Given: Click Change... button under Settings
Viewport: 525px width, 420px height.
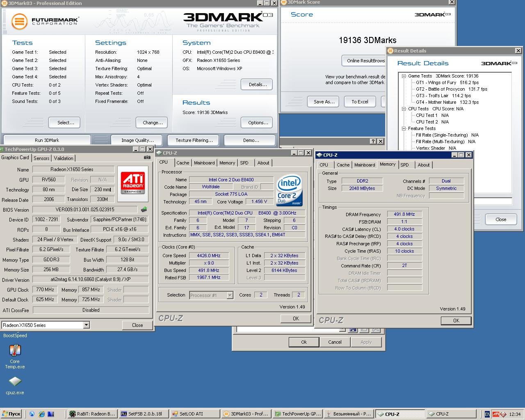Looking at the screenshot, I should pos(151,123).
